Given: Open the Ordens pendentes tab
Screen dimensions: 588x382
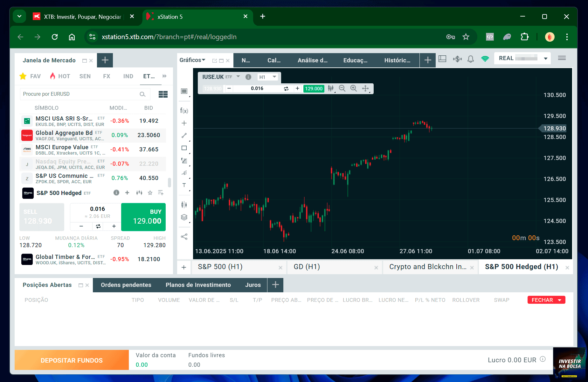Looking at the screenshot, I should pyautogui.click(x=126, y=285).
